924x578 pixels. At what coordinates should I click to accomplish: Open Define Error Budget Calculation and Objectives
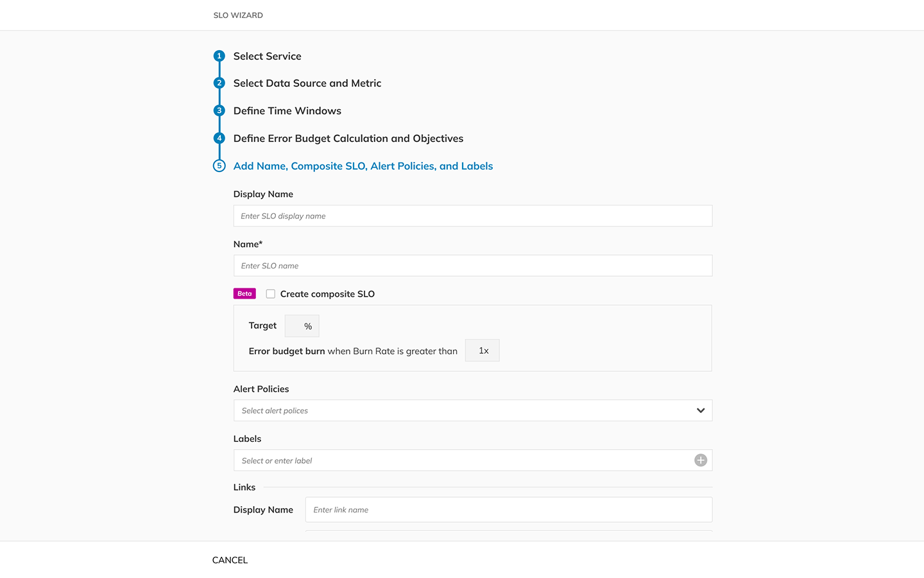click(348, 139)
